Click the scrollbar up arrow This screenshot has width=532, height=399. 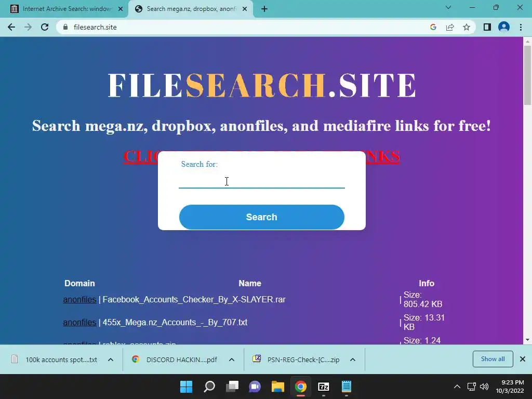(x=527, y=42)
